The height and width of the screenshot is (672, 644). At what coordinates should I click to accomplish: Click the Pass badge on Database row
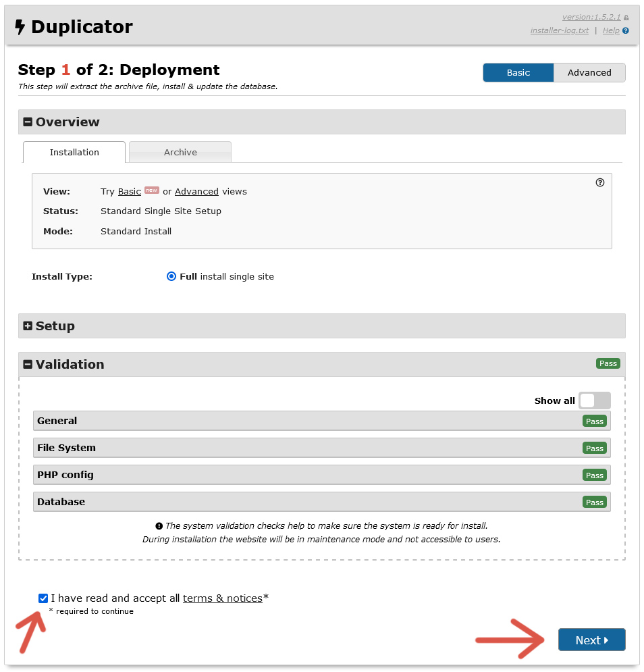(x=595, y=502)
